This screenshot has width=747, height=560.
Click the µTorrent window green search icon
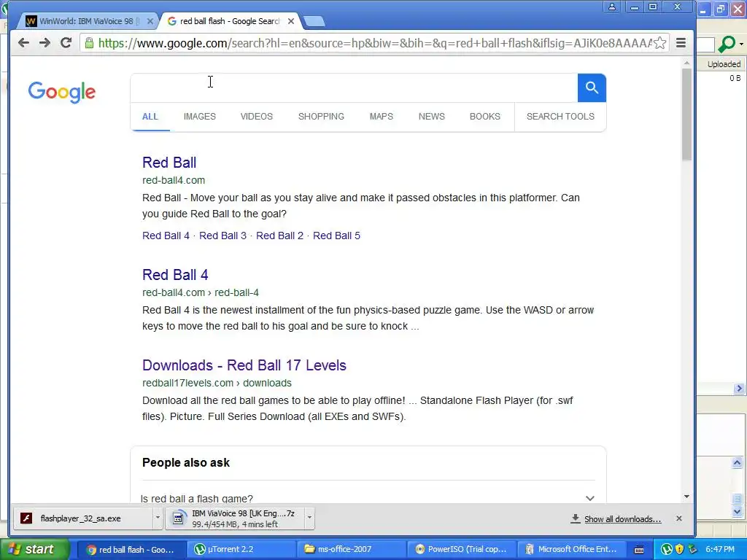pos(727,44)
